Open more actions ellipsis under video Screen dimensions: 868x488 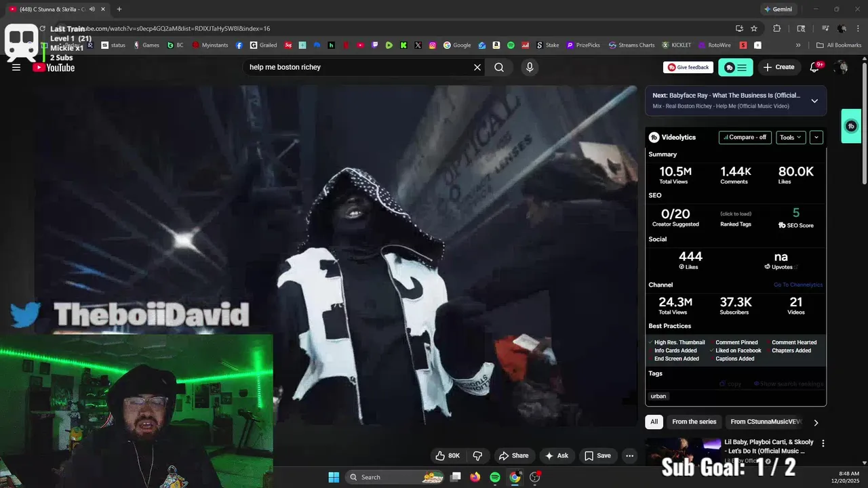[x=629, y=455]
